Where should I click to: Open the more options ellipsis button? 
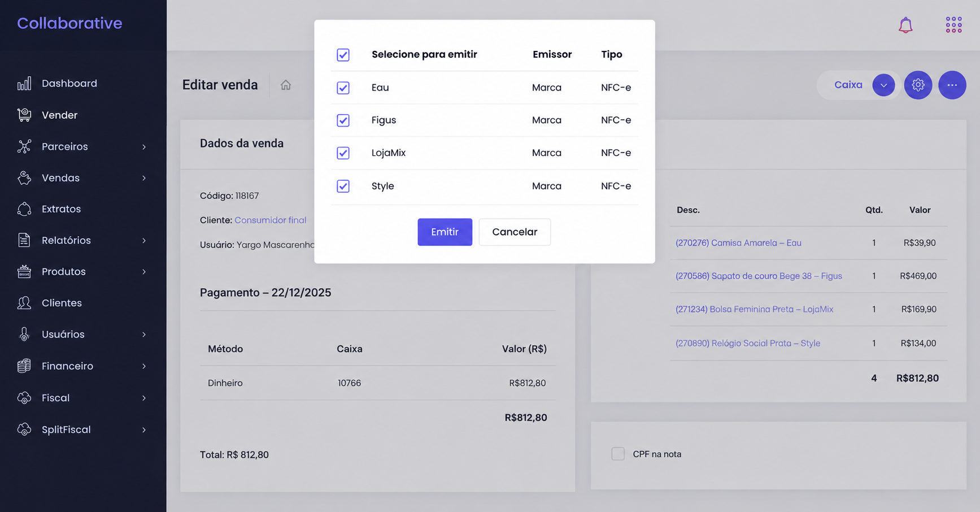(x=952, y=85)
